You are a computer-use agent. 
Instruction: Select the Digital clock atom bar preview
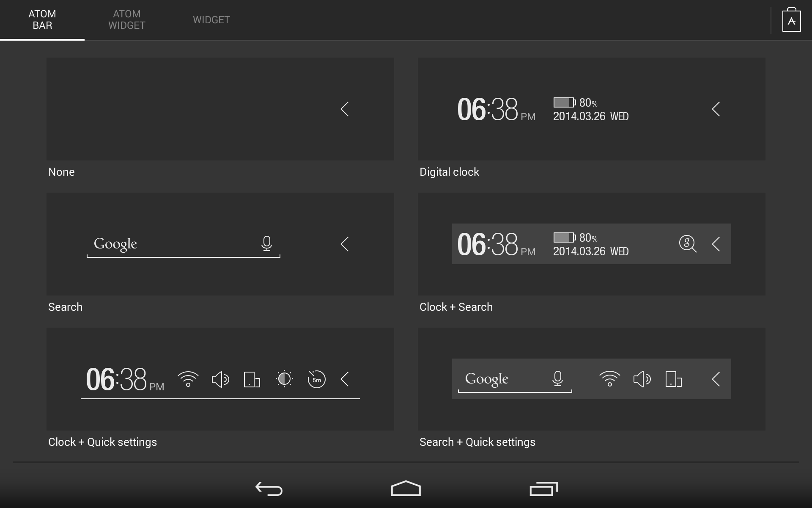(592, 109)
